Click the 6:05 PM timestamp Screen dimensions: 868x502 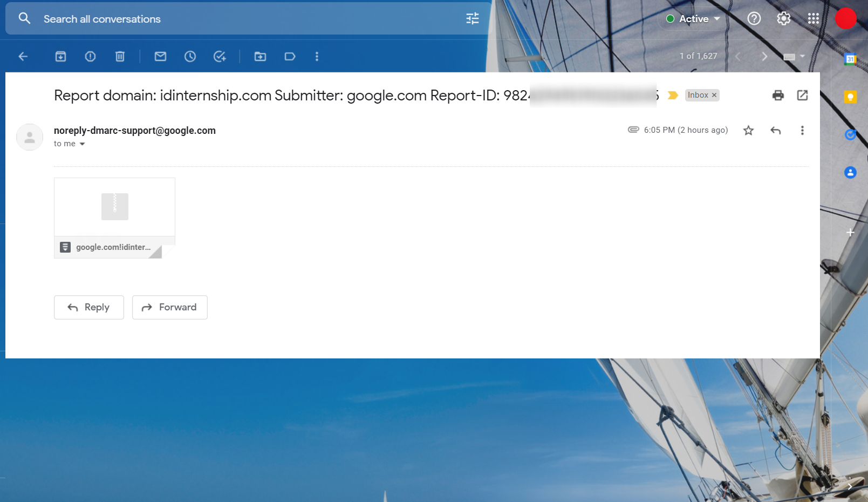(686, 130)
